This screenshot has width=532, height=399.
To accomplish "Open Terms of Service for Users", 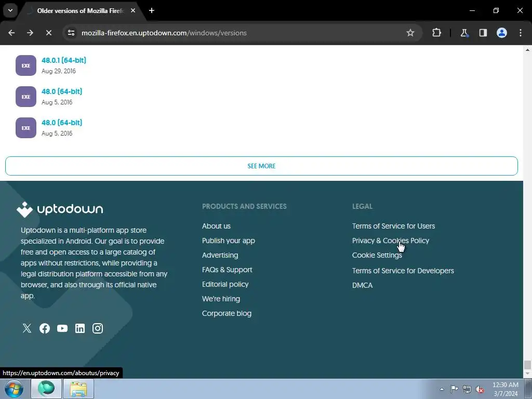I will (x=393, y=226).
